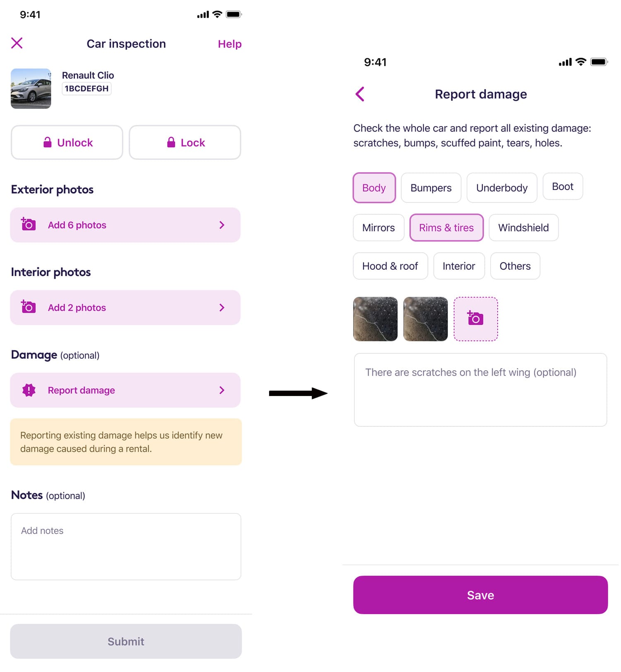The width and height of the screenshot is (621, 672).
Task: Expand the Add 2 photos row chevron
Action: point(222,307)
